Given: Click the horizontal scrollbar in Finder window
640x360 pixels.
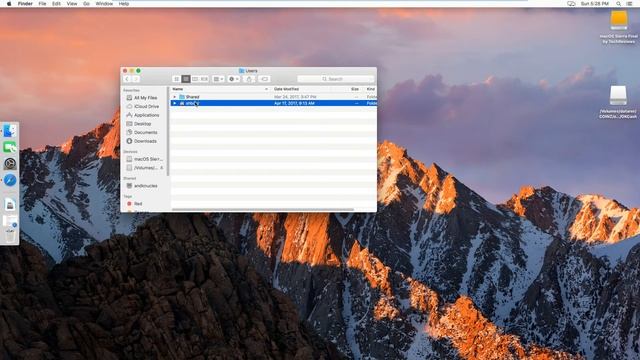Looking at the screenshot, I should click(x=262, y=210).
